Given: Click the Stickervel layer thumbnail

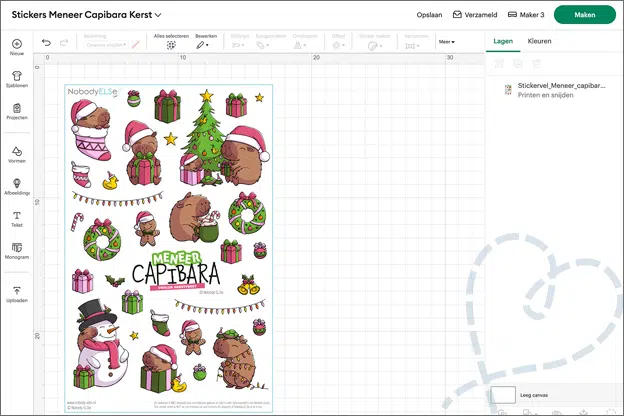Looking at the screenshot, I should tap(508, 90).
